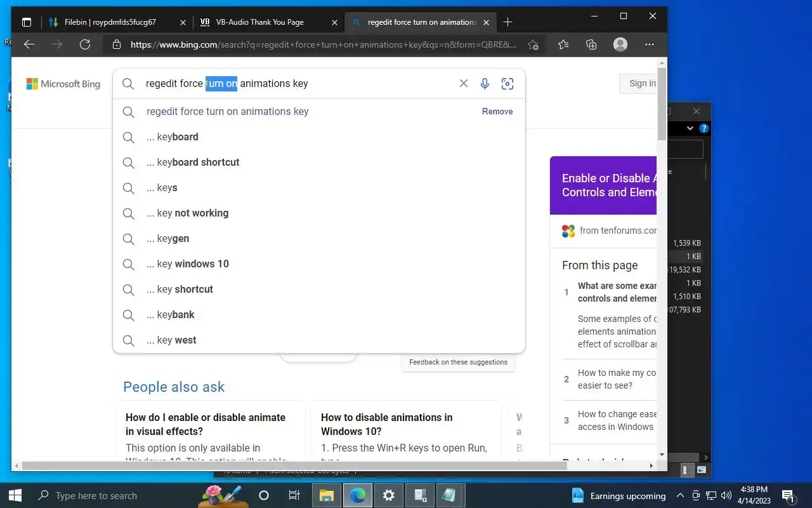
Task: Click the Microsoft Edge taskbar icon
Action: 357,495
